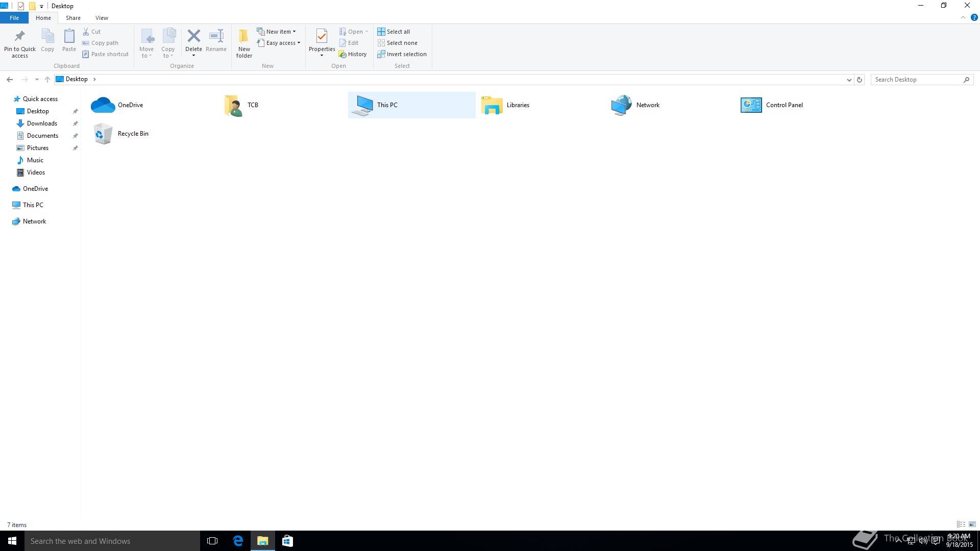Go up one level with Up arrow
This screenshot has width=980, height=551.
click(x=47, y=80)
